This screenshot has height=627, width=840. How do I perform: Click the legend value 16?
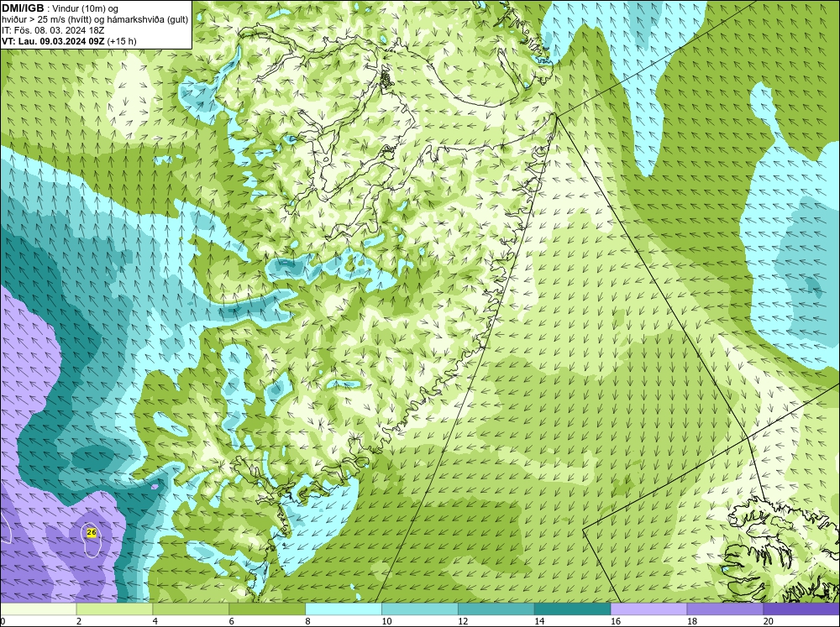[616, 621]
